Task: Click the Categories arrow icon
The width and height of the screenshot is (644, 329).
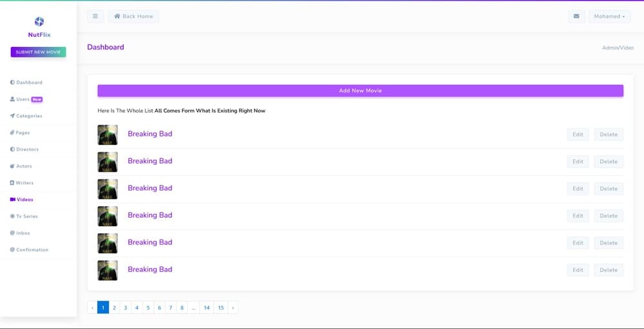Action: click(x=12, y=116)
